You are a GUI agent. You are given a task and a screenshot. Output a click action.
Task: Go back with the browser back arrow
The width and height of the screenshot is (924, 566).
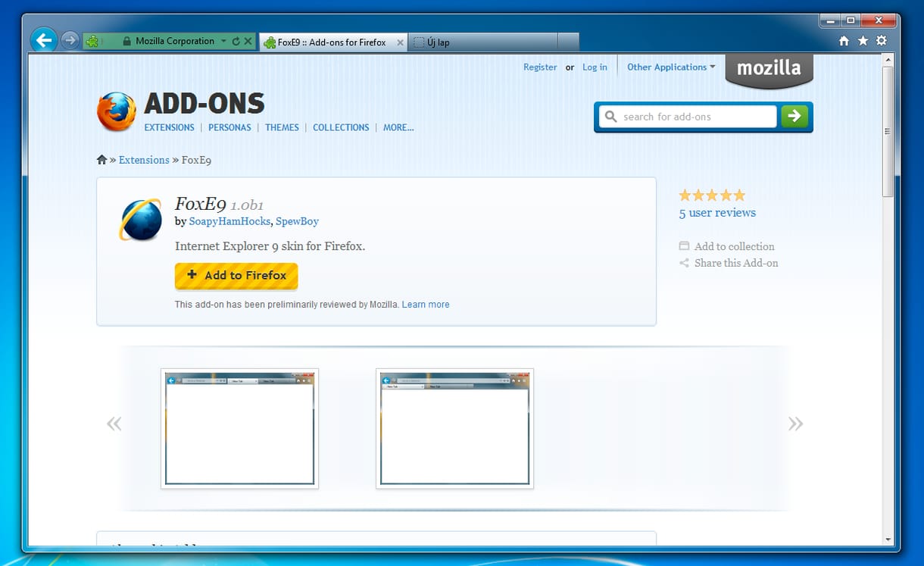(x=44, y=39)
